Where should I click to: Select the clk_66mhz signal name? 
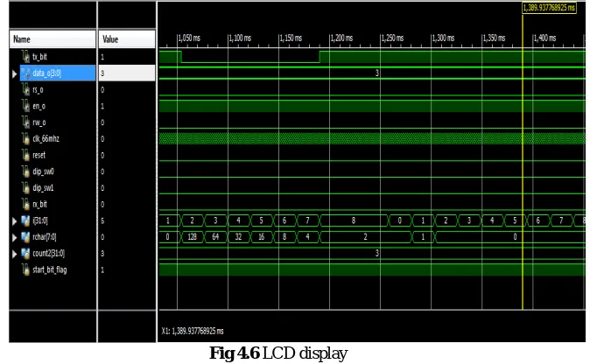pyautogui.click(x=46, y=139)
